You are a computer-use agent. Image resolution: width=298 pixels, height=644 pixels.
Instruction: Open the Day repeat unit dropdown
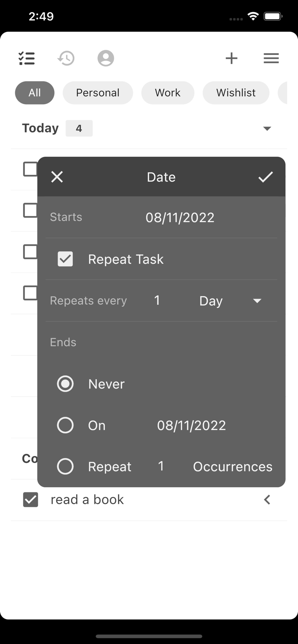click(257, 301)
